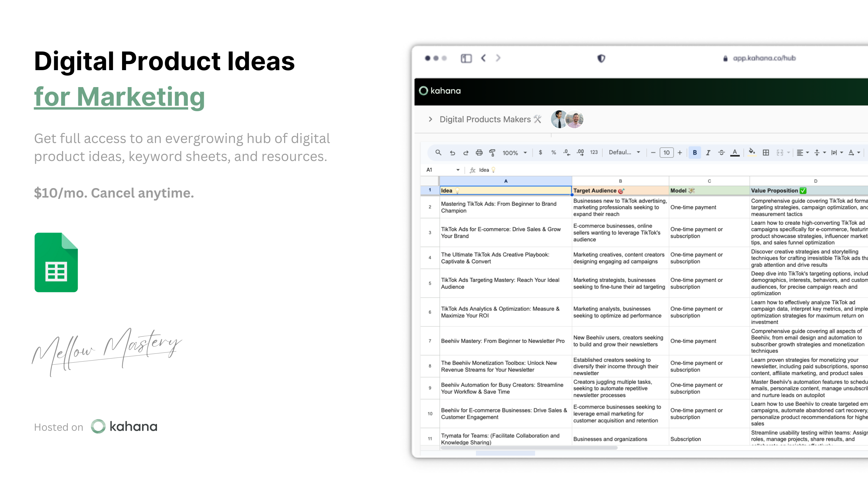Viewport: 868px width, 488px height.
Task: Select 'TikTok Ads Targeting Mastery' idea cell
Action: pos(506,283)
